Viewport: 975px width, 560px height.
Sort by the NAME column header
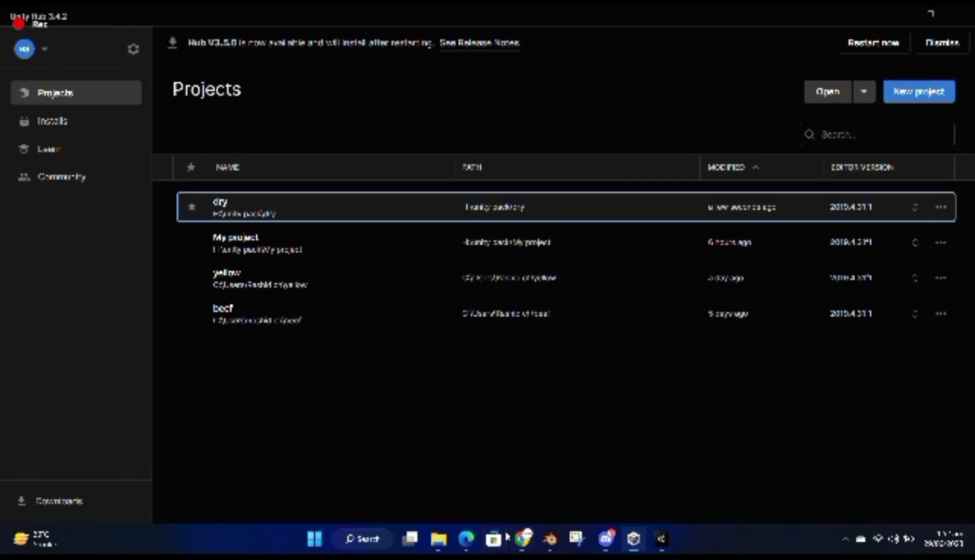(x=227, y=167)
